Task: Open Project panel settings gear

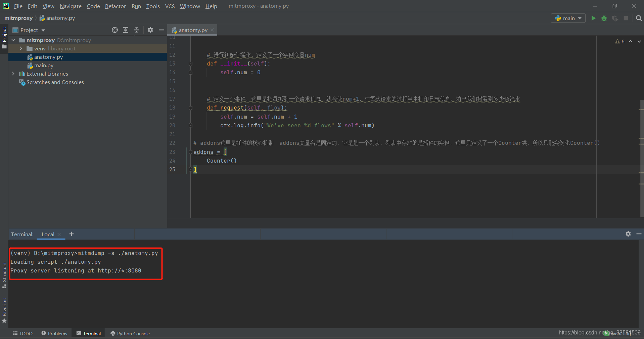Action: coord(150,30)
